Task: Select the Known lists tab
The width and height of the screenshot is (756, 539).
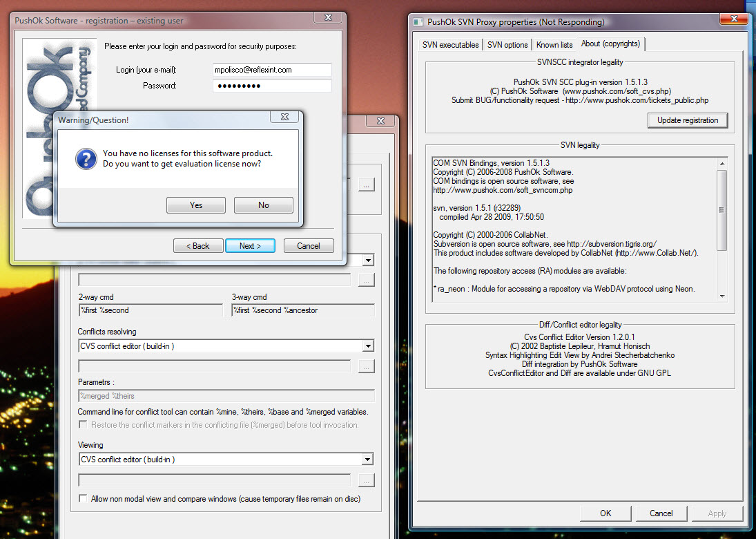Action: coord(554,45)
